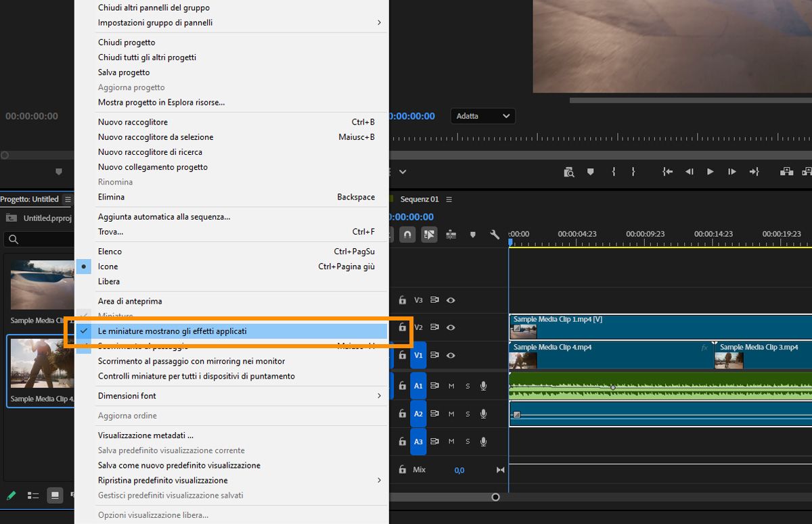The height and width of the screenshot is (524, 812).
Task: Hide track V2 output with eye
Action: (x=451, y=327)
